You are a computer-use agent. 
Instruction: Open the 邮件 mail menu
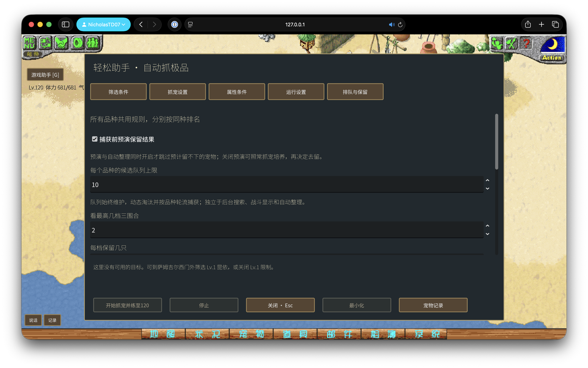[339, 334]
